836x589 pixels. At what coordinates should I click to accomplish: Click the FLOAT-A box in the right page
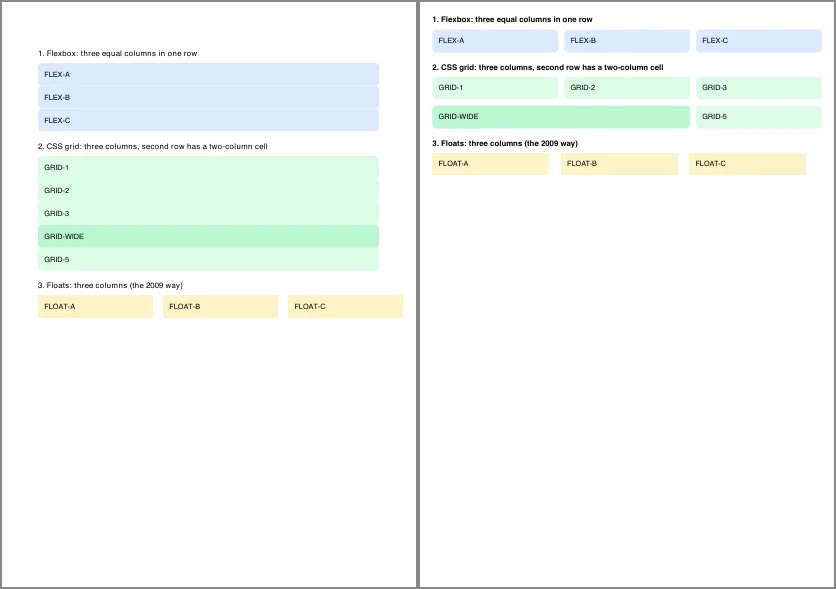(491, 164)
